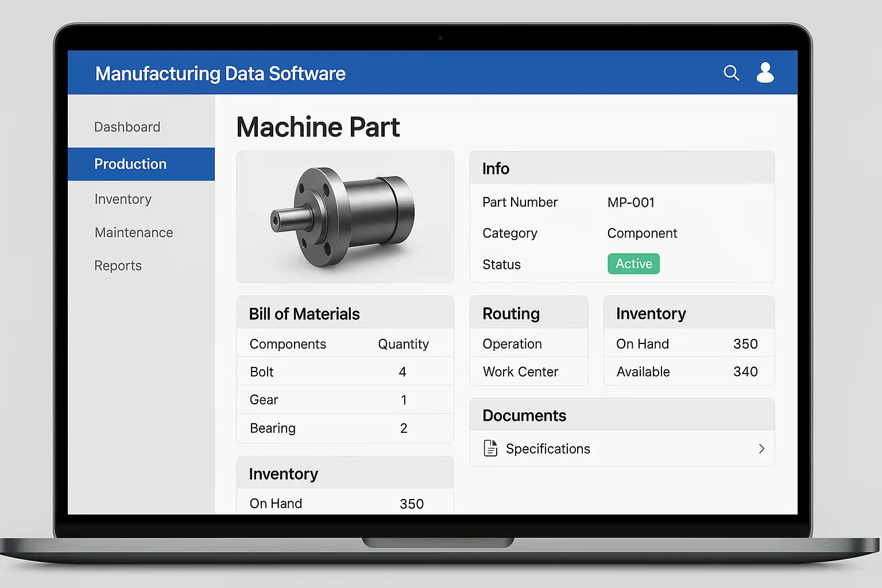Open the Specifications document link
Image resolution: width=882 pixels, height=588 pixels.
click(x=548, y=449)
